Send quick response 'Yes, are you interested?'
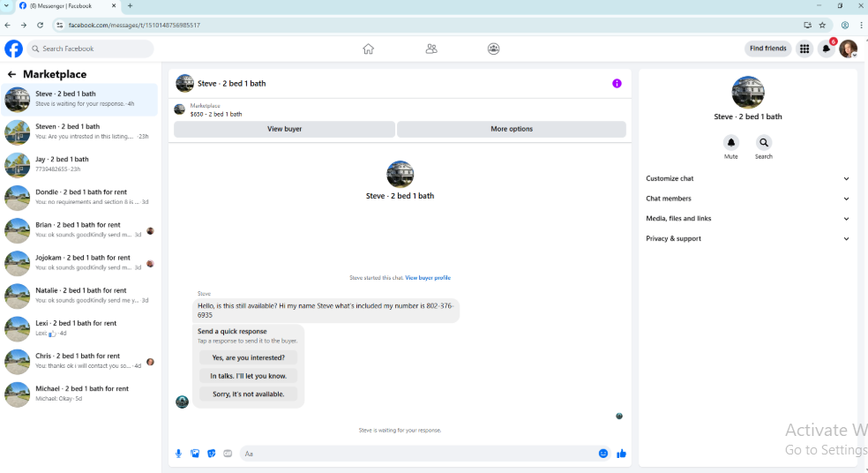This screenshot has width=868, height=473. click(248, 357)
